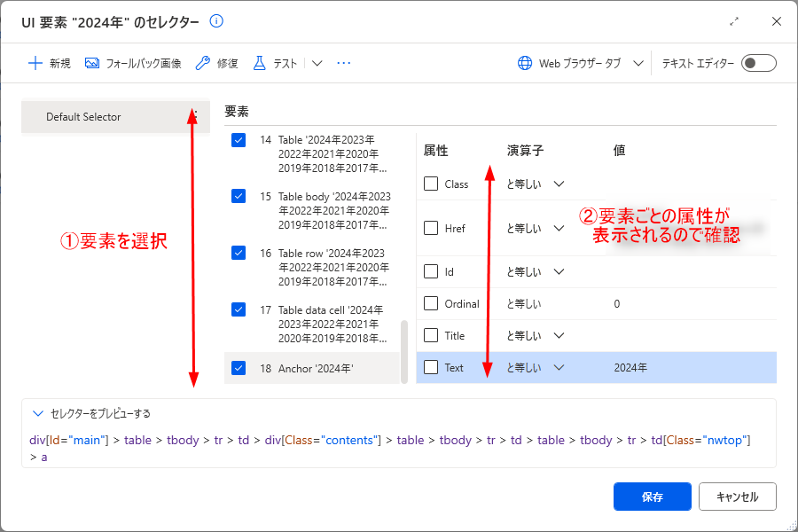Add a new selector with 新規
This screenshot has height=532, width=798.
[x=49, y=63]
